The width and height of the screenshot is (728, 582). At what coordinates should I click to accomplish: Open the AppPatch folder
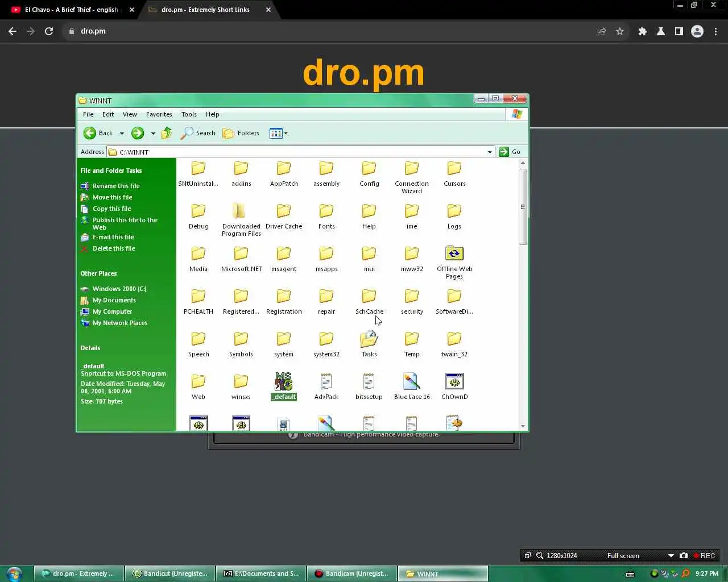pyautogui.click(x=284, y=174)
